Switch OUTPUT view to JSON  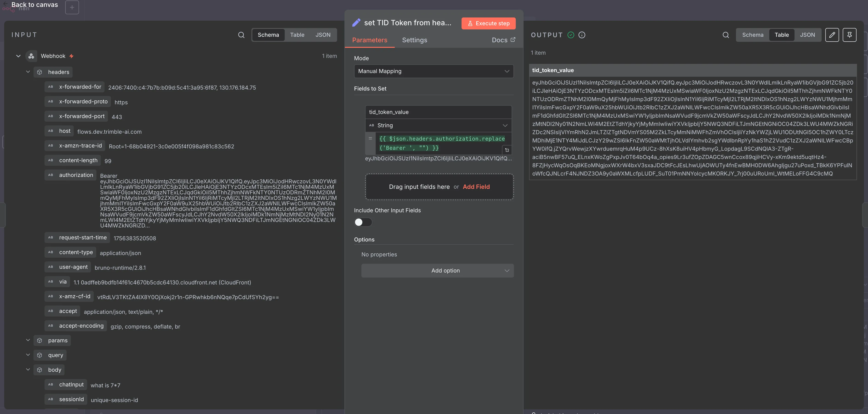(807, 35)
